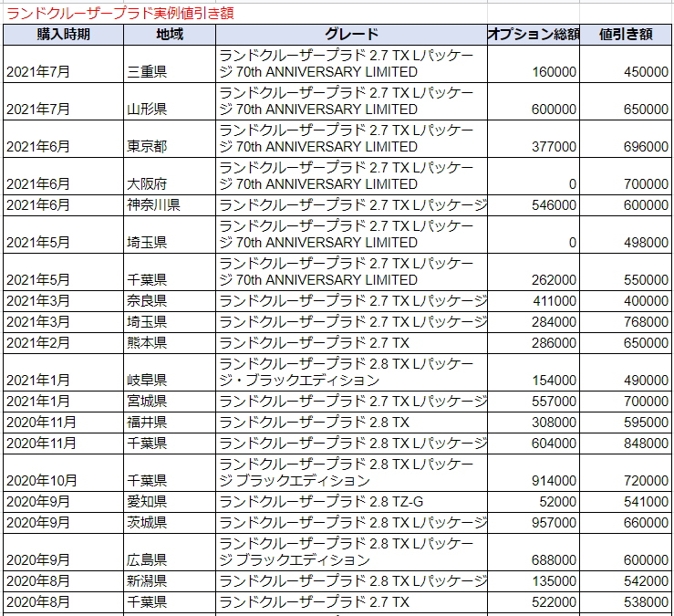
Task: Select discount 541000 cell
Action: [626, 502]
